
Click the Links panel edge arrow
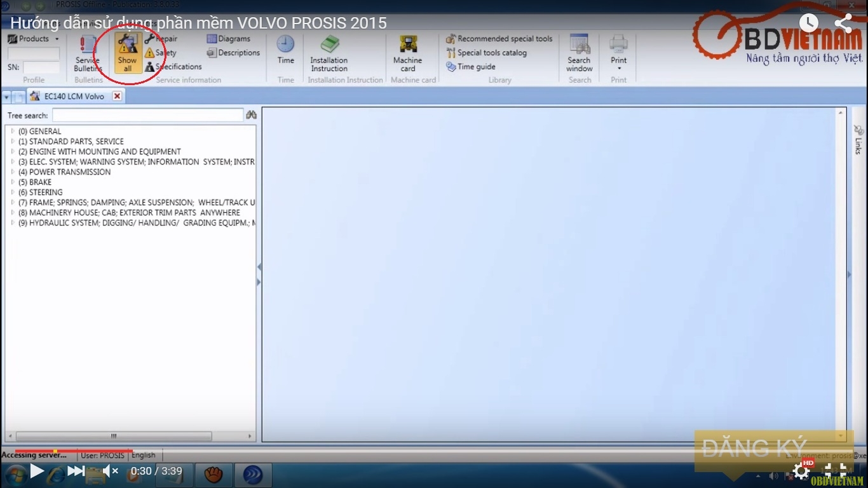click(x=850, y=274)
